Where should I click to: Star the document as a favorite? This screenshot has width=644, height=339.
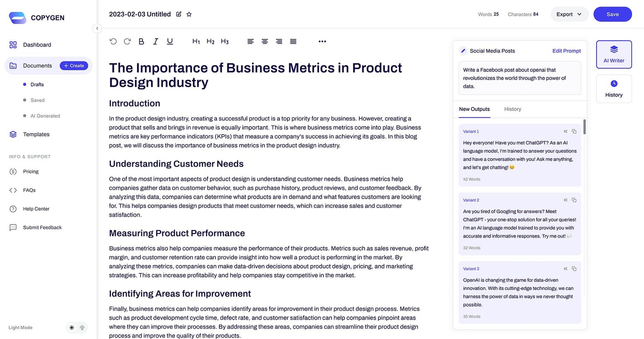pyautogui.click(x=189, y=14)
